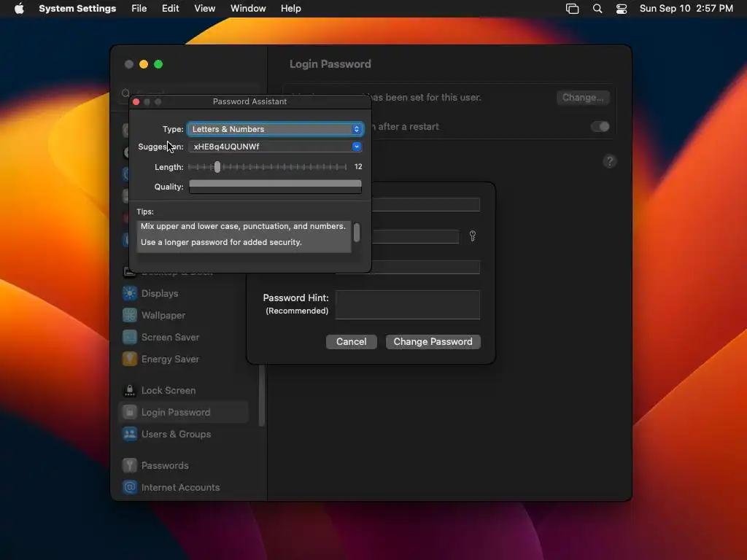The width and height of the screenshot is (747, 560).
Task: Click the Change Password button
Action: (x=433, y=342)
